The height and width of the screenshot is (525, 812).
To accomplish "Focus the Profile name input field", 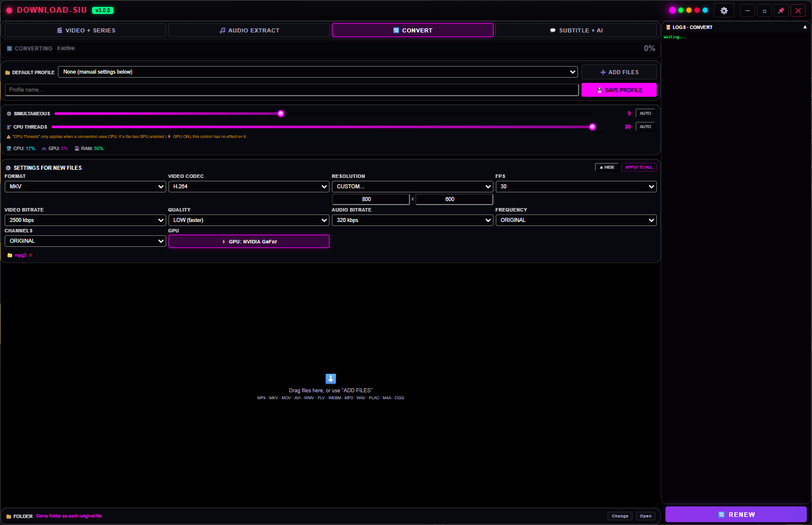I will tap(292, 90).
